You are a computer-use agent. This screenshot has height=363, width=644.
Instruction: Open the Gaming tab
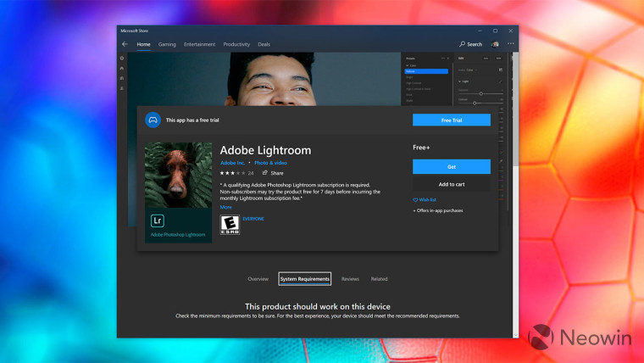tap(167, 44)
